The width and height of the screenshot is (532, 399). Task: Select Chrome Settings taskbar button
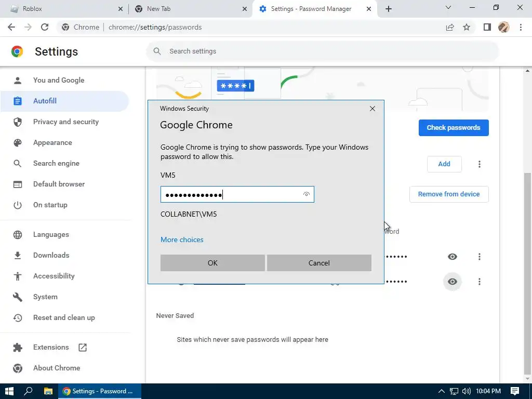[100, 391]
